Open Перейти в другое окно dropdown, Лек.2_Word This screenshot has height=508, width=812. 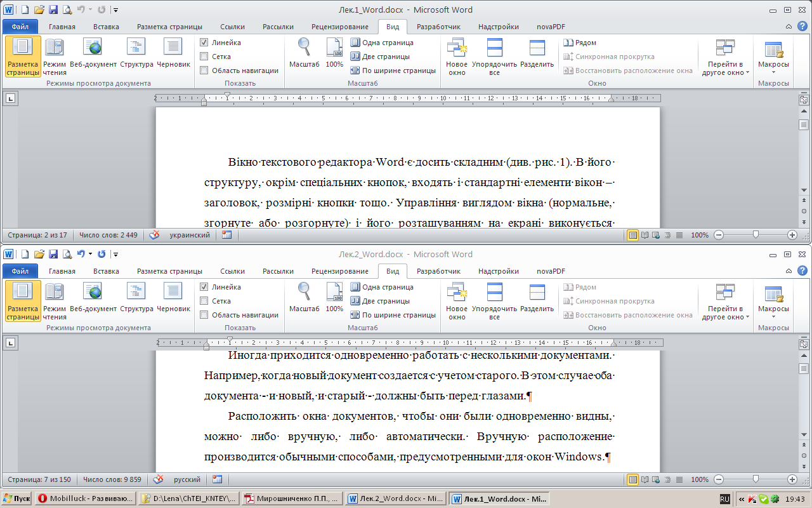[x=726, y=301]
